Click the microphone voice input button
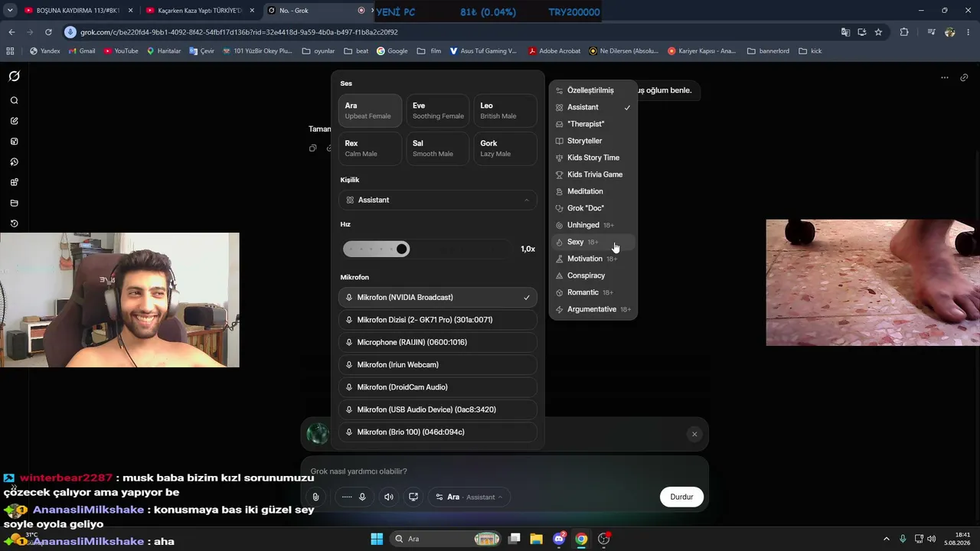Image resolution: width=980 pixels, height=551 pixels. pyautogui.click(x=362, y=497)
